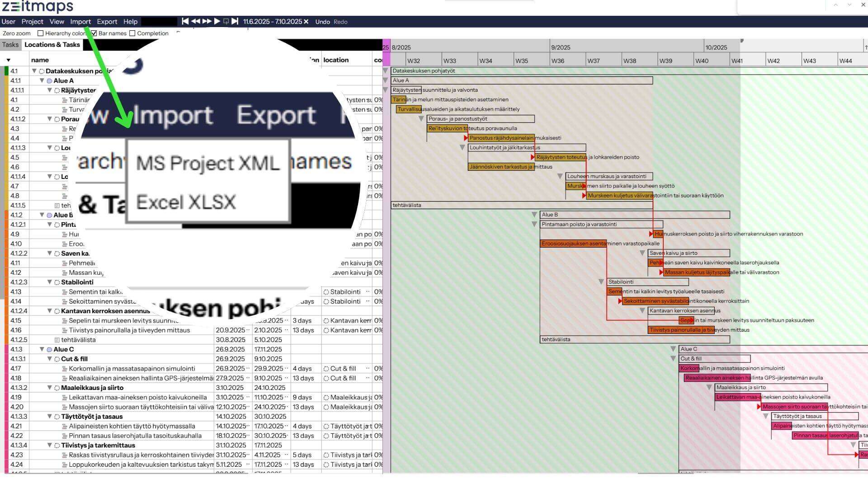Click the '9 days' duration in row 4.19
Image resolution: width=868 pixels, height=488 pixels.
click(x=302, y=398)
